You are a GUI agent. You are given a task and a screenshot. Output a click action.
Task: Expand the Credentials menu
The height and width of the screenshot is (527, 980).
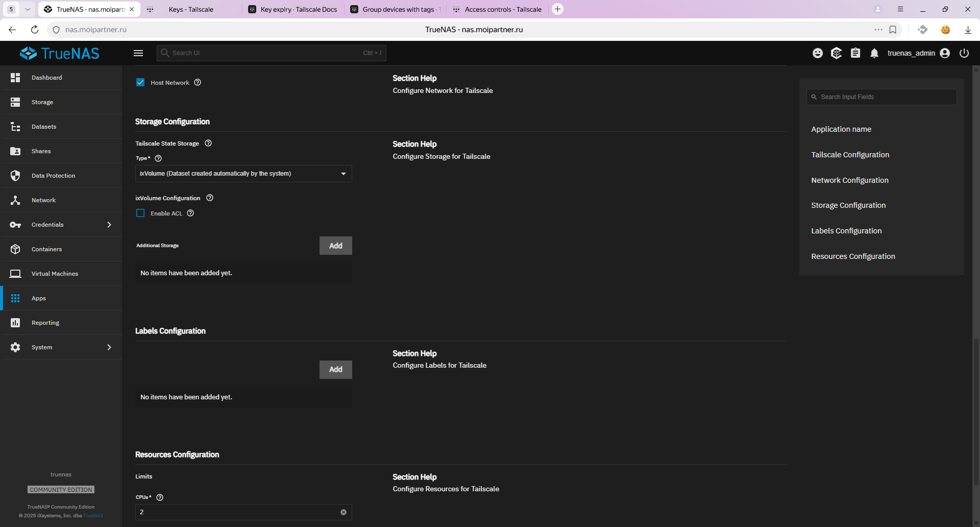click(61, 225)
